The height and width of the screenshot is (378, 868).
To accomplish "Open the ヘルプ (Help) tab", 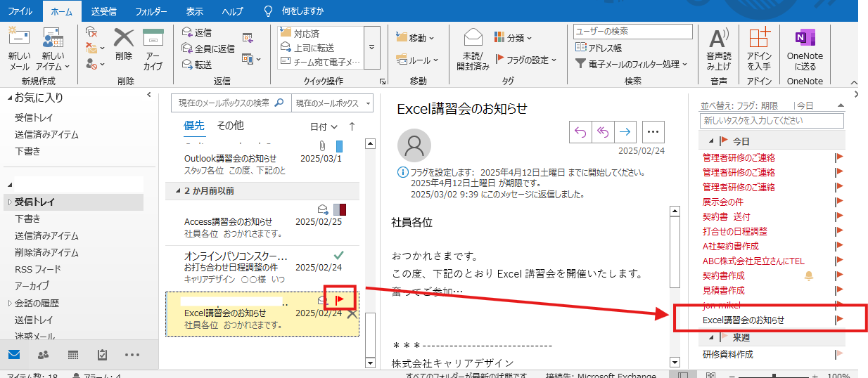I will (x=233, y=11).
